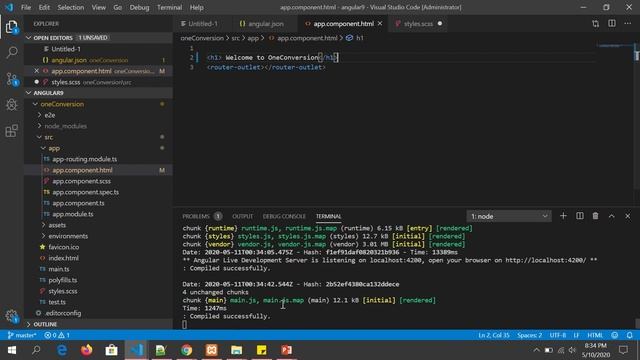This screenshot has height=360, width=640.
Task: Collapse the ANGULAR9 workspace section
Action: (98, 93)
